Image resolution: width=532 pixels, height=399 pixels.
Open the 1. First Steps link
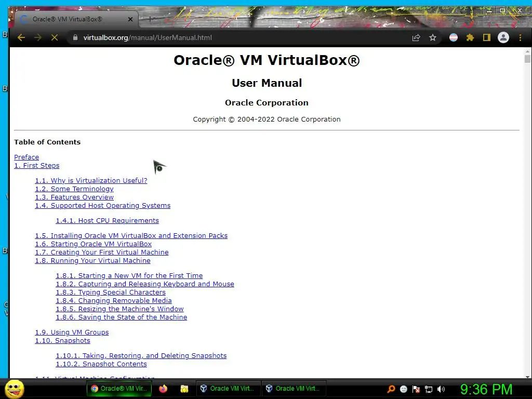pyautogui.click(x=37, y=166)
